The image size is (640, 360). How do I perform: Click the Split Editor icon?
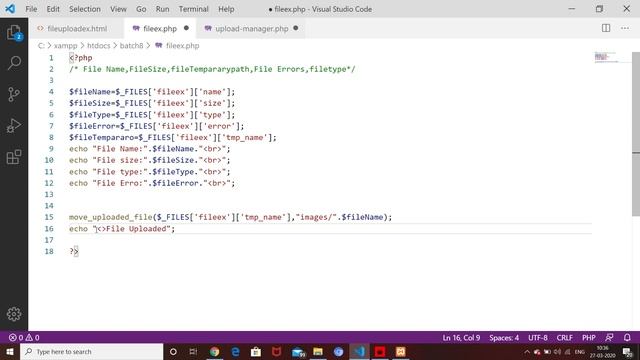click(x=606, y=28)
